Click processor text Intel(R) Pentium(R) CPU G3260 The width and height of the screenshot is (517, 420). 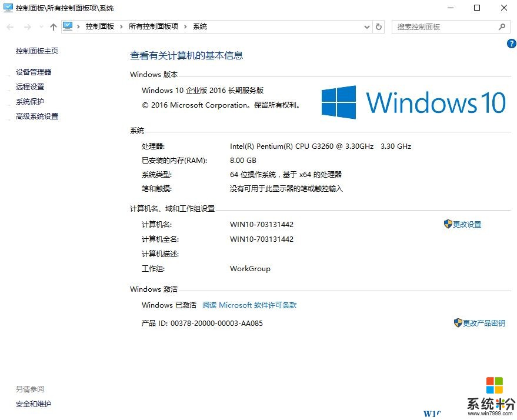(x=282, y=146)
